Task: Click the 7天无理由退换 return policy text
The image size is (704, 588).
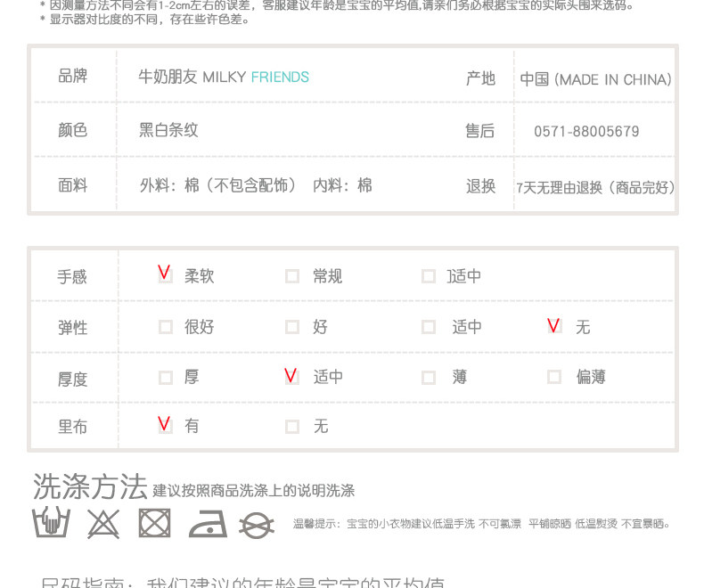Action: (559, 188)
